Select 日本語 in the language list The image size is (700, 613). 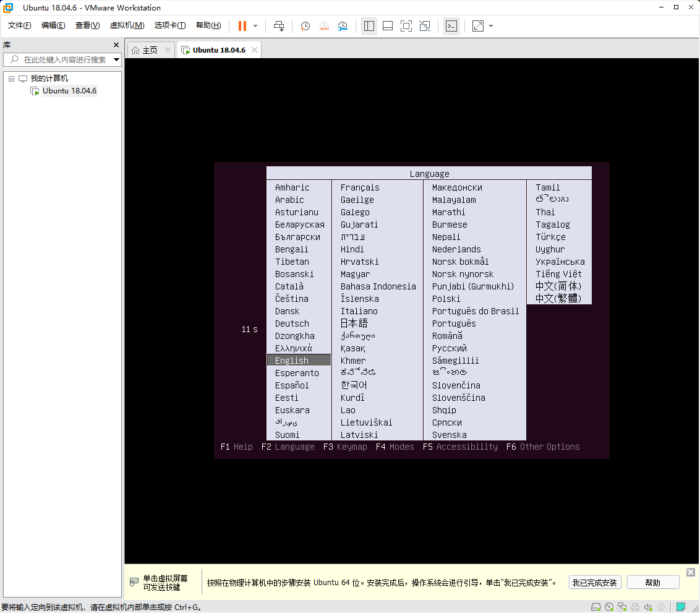pos(354,324)
